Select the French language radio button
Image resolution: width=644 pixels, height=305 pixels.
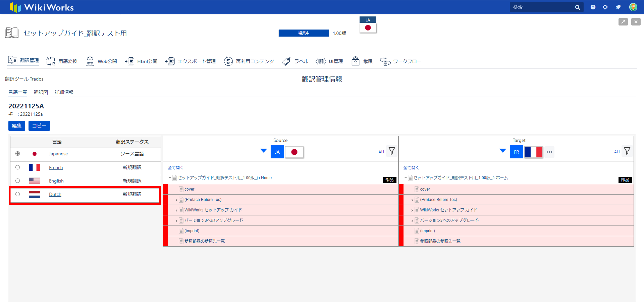pyautogui.click(x=18, y=167)
